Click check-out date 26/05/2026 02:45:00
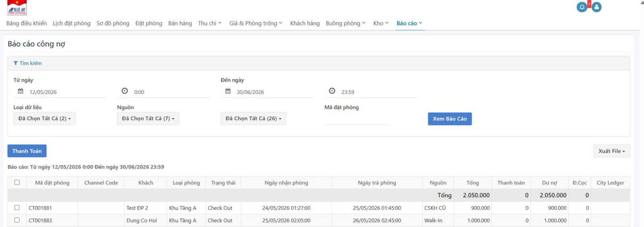Image resolution: width=644 pixels, height=227 pixels. [x=377, y=221]
